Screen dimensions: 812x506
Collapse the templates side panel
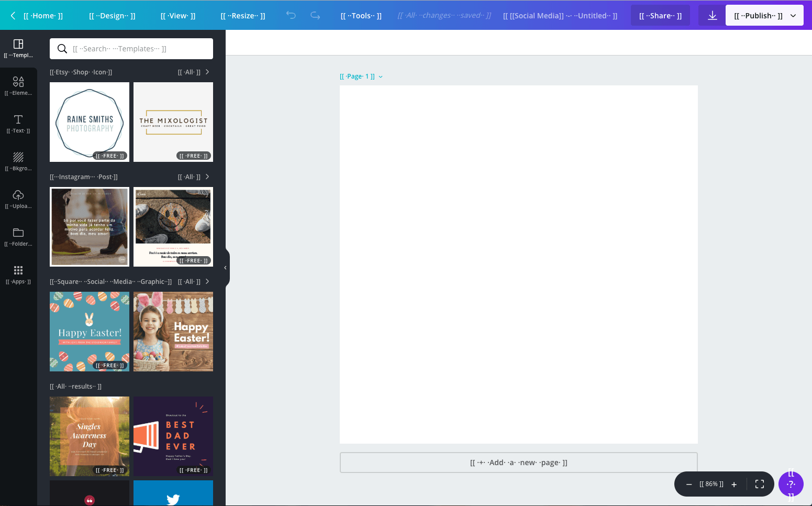click(226, 268)
